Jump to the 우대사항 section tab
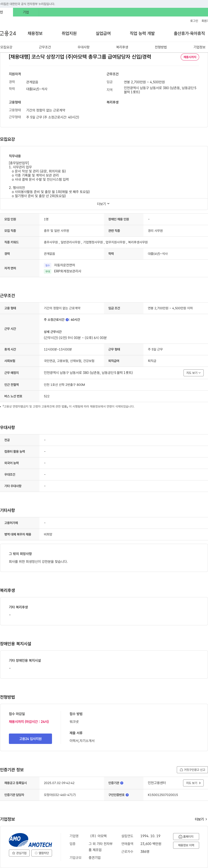The height and width of the screenshot is (868, 208). (83, 47)
